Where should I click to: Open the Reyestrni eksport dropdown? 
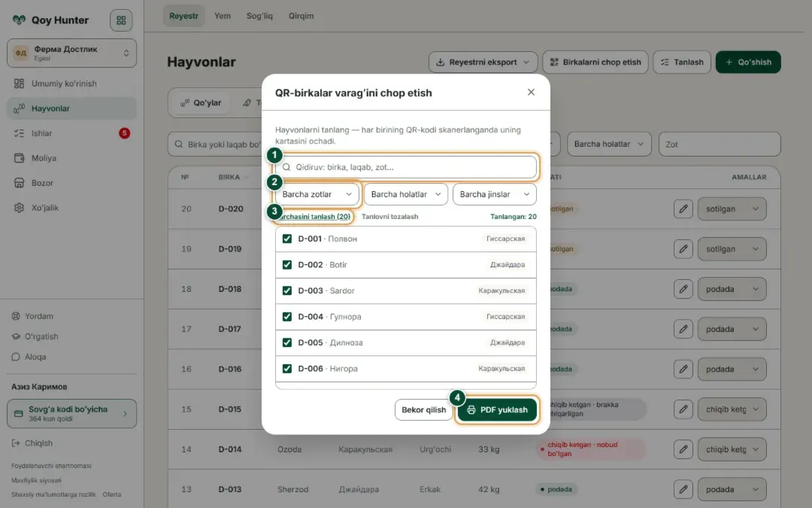pyautogui.click(x=483, y=62)
